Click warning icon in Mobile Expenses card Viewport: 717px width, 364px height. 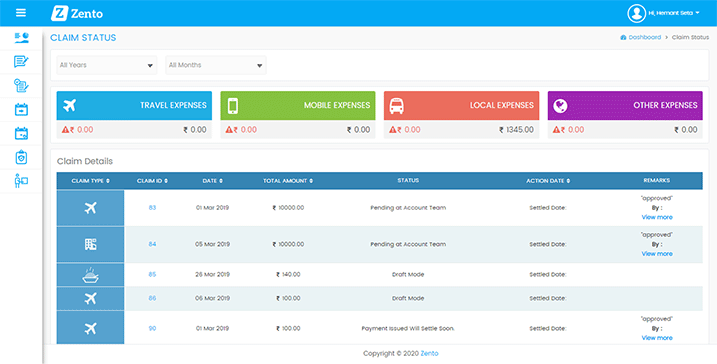click(x=229, y=130)
